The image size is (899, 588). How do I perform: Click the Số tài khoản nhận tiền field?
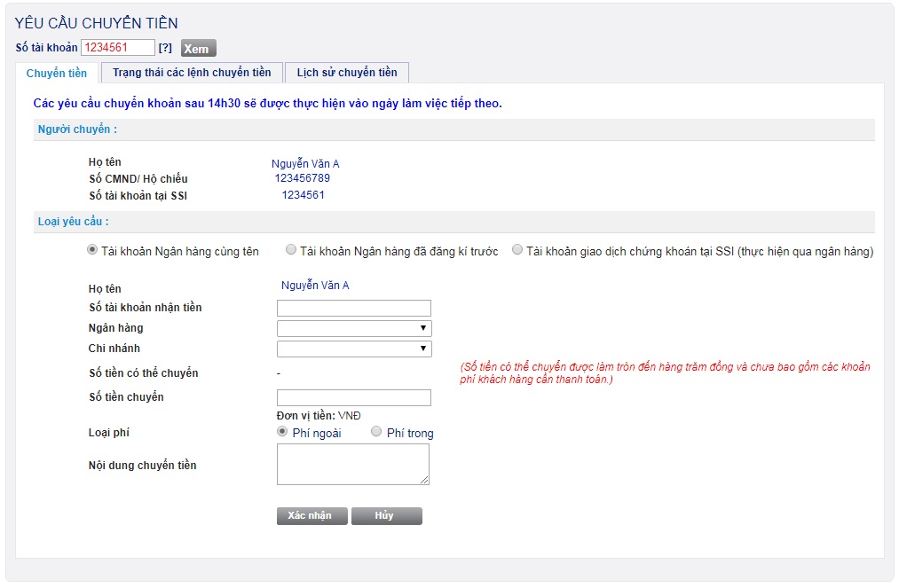[x=353, y=309]
